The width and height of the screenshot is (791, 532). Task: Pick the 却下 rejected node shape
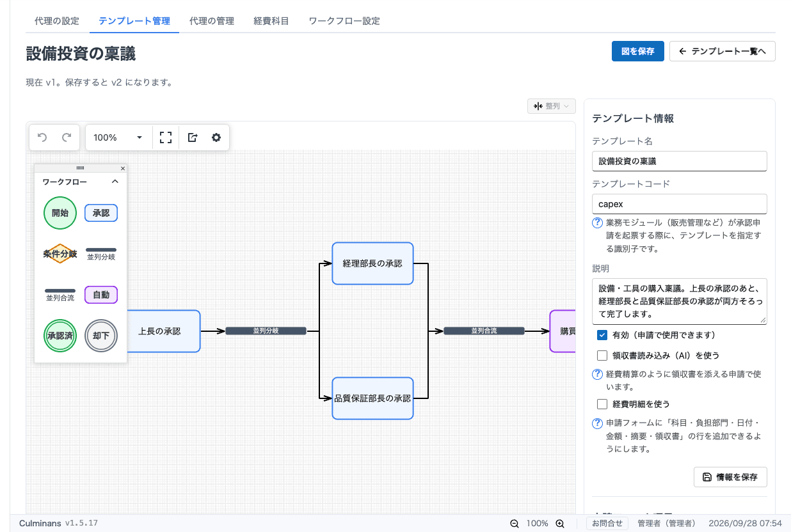[x=101, y=336]
